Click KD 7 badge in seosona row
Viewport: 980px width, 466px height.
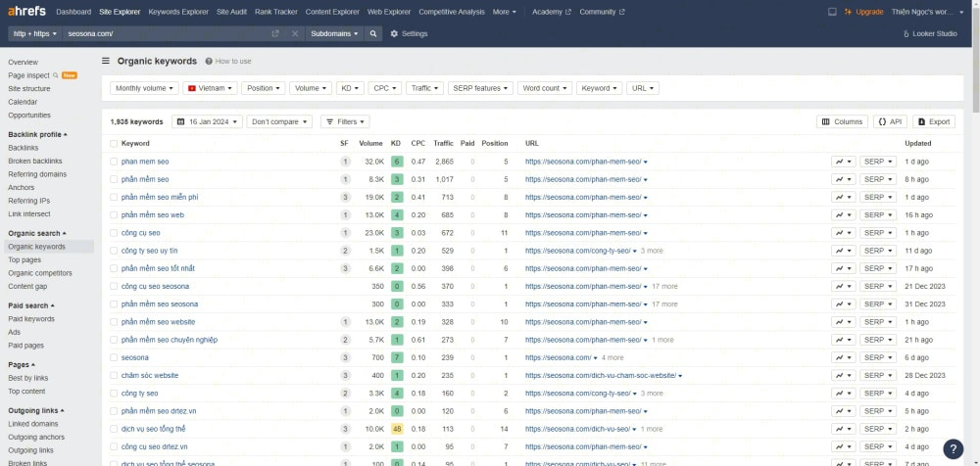pos(396,357)
